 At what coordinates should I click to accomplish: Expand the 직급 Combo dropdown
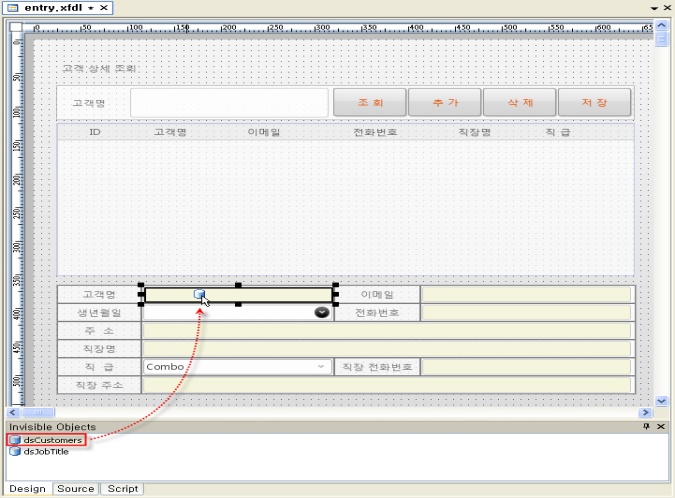322,367
